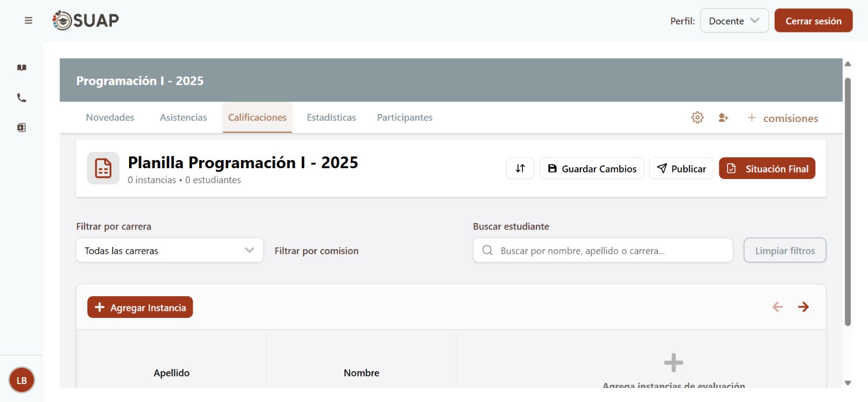This screenshot has width=868, height=402.
Task: Expand the Perfil Docente dropdown
Action: (734, 21)
